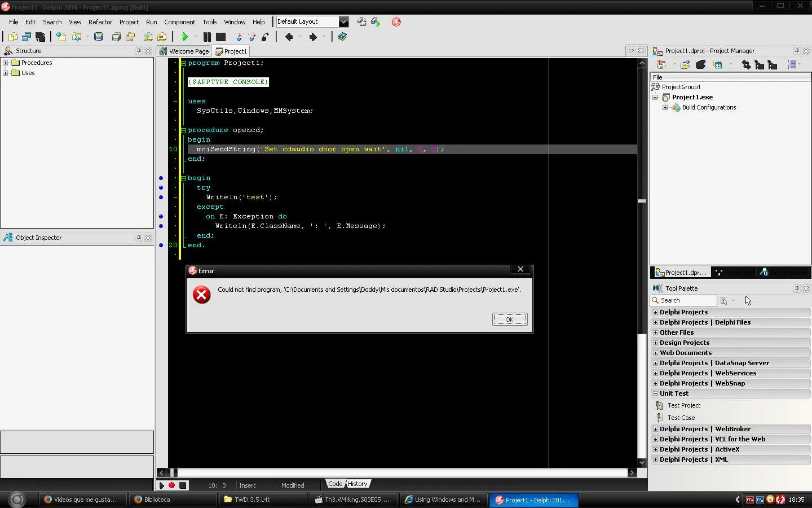Click the Back navigation arrow in toolbar
This screenshot has height=508, width=812.
click(289, 37)
